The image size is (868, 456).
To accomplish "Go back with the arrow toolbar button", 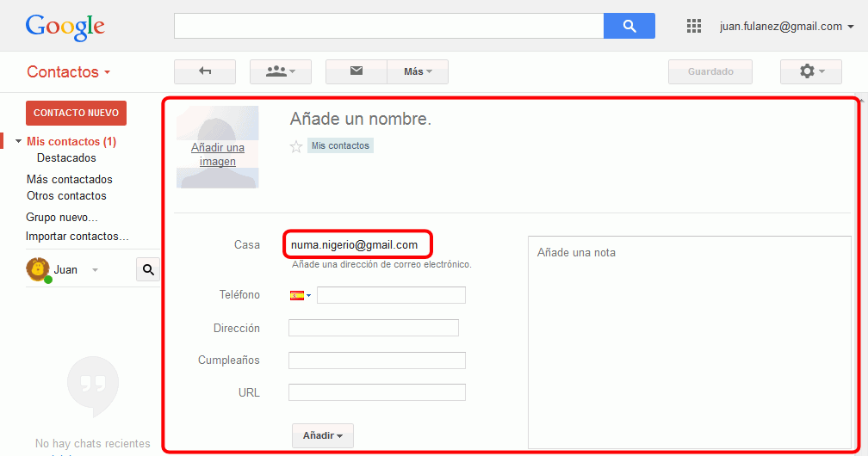I will [x=205, y=71].
